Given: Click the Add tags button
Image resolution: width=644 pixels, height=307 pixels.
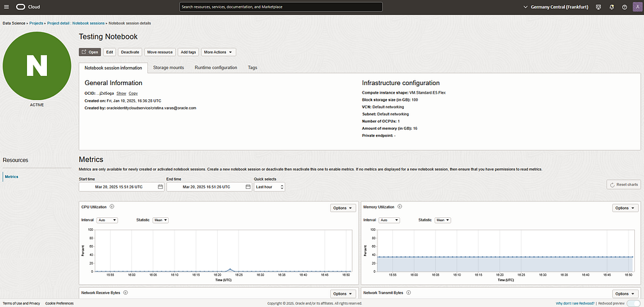Looking at the screenshot, I should pos(189,52).
